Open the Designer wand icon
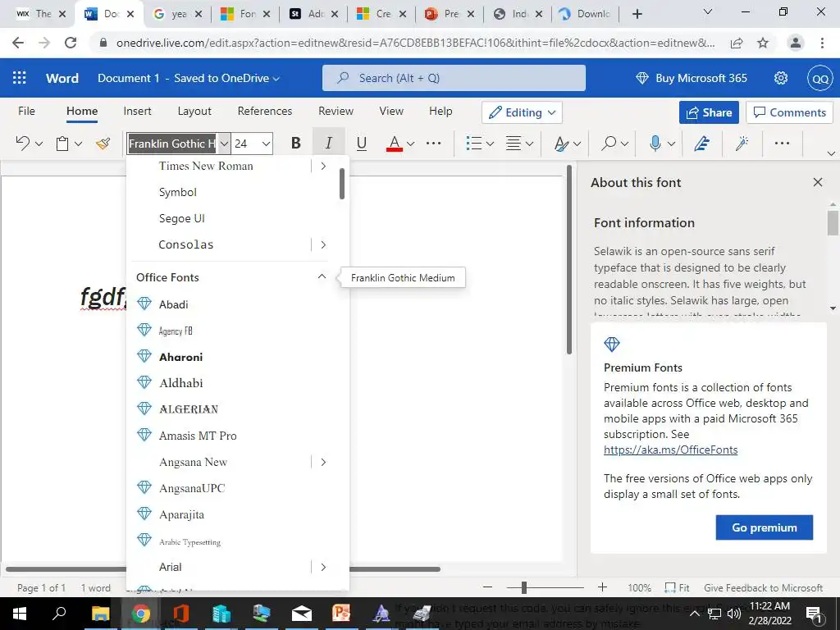 tap(742, 143)
